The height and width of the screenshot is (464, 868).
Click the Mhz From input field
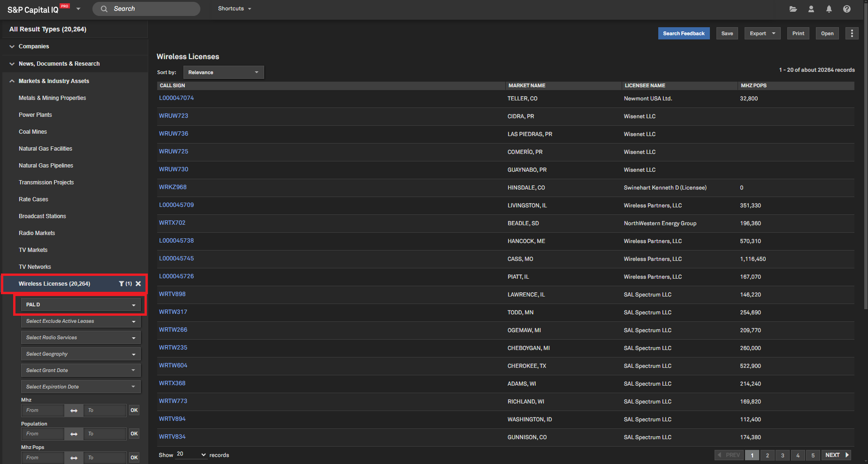click(43, 411)
